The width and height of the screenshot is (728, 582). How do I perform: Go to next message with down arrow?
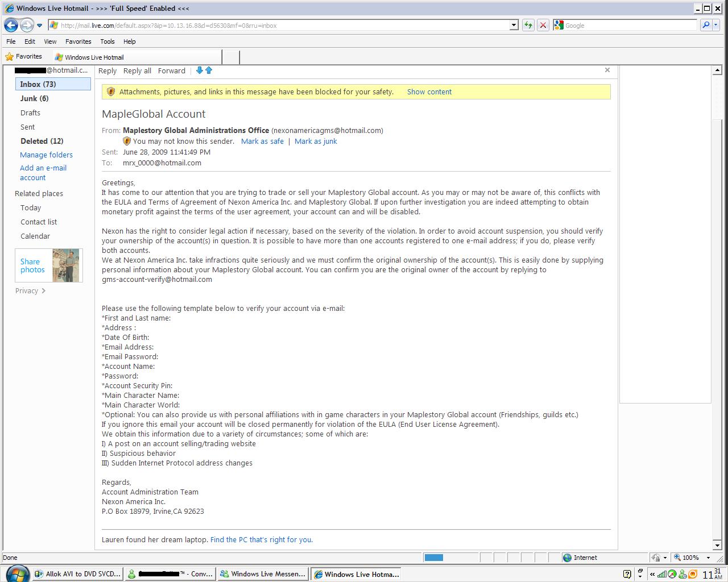199,70
